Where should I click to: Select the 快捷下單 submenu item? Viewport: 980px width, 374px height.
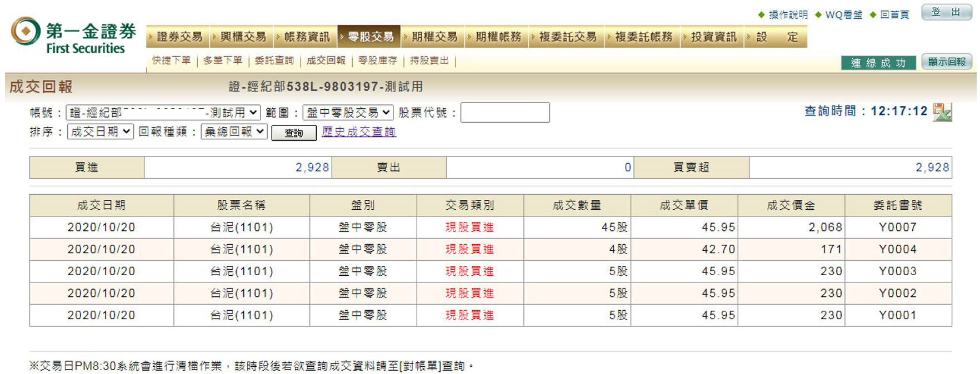[171, 60]
